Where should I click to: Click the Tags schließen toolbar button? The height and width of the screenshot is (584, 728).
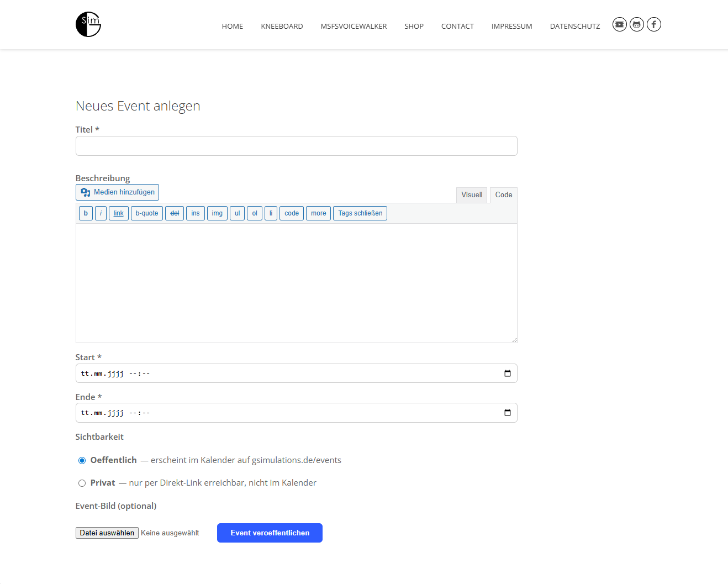[360, 213]
